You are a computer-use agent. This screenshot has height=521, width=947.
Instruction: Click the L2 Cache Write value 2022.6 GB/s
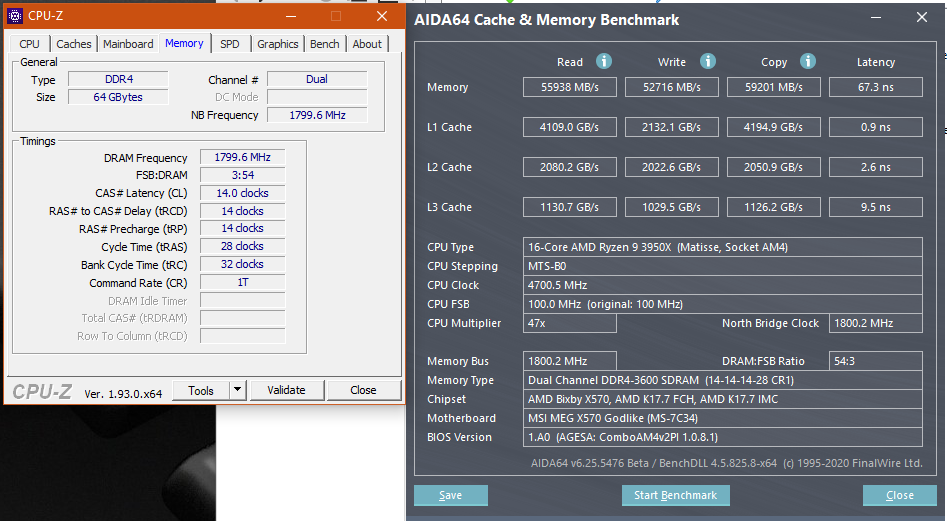pyautogui.click(x=672, y=167)
